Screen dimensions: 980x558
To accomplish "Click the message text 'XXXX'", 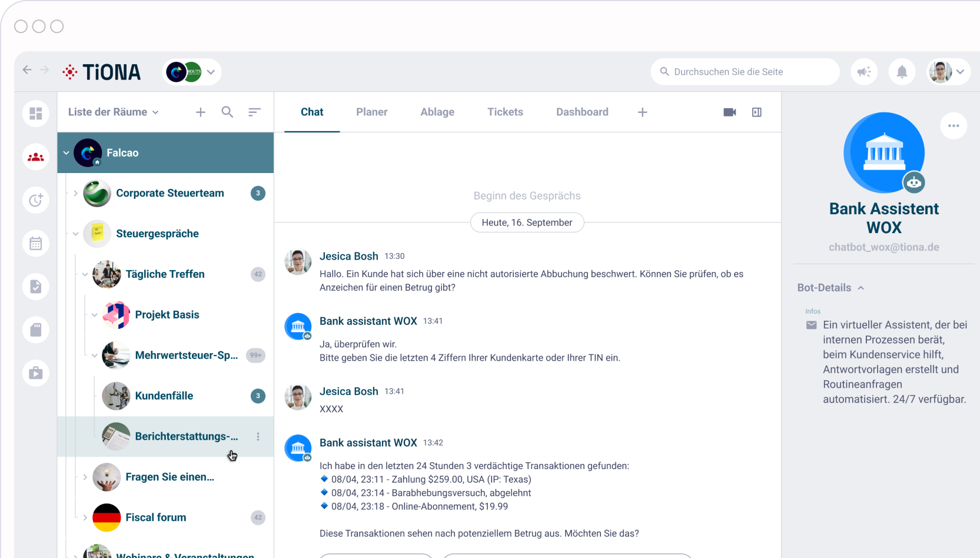I will 331,409.
